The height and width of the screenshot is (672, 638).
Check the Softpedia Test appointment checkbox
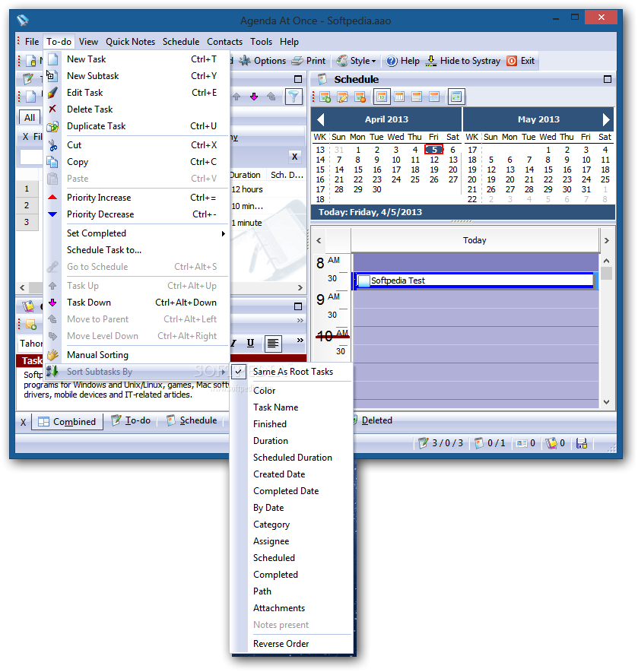(363, 281)
